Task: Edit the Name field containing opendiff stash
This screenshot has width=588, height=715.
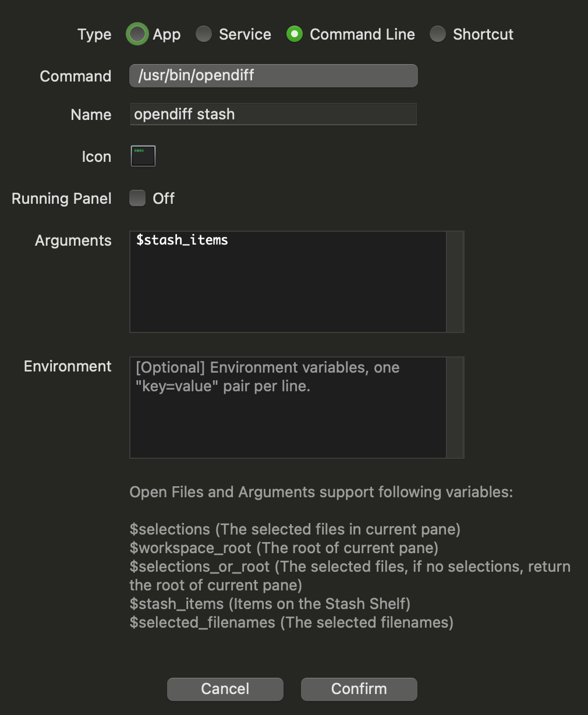Action: tap(273, 114)
